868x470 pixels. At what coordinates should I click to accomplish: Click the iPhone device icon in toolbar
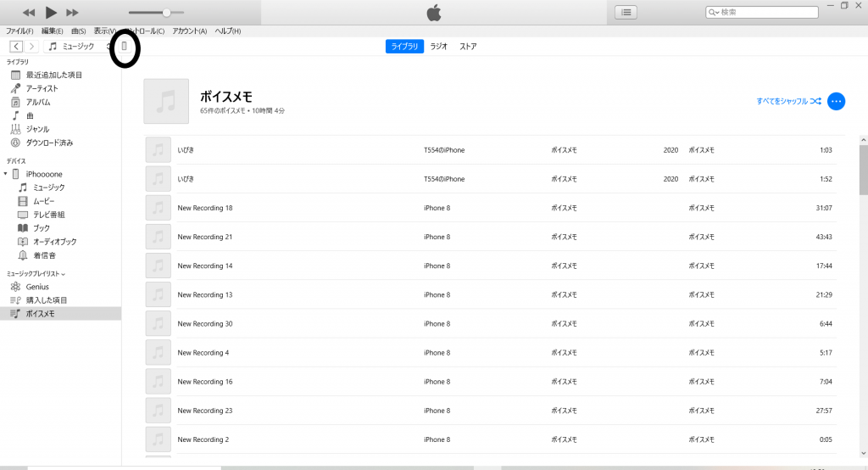(125, 47)
